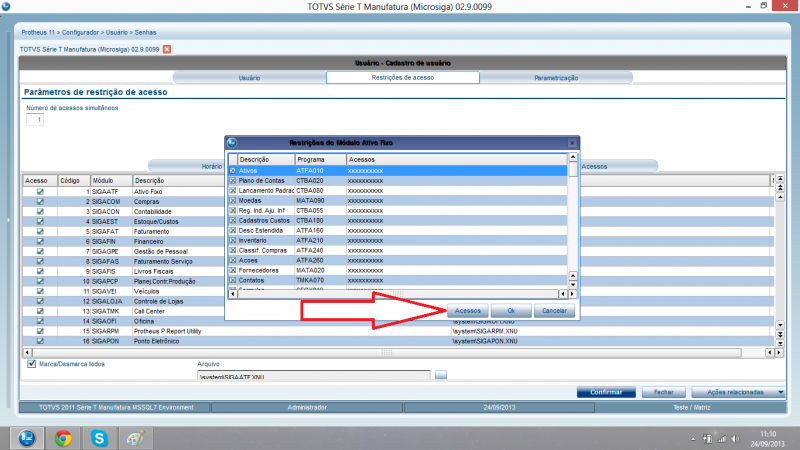Toggle the checkbox for the Fornecedores row
Image resolution: width=800 pixels, height=450 pixels.
[233, 270]
